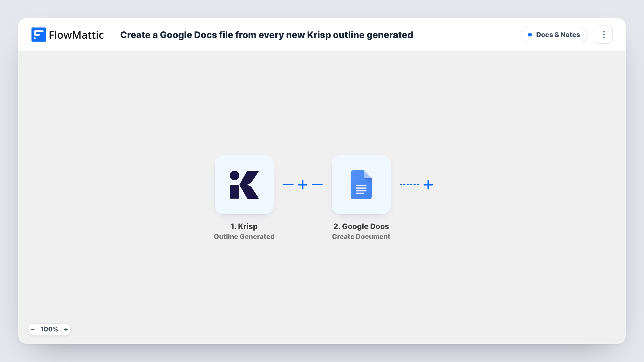Click the Docs & Notes category tag
The height and width of the screenshot is (362, 644).
[x=554, y=35]
